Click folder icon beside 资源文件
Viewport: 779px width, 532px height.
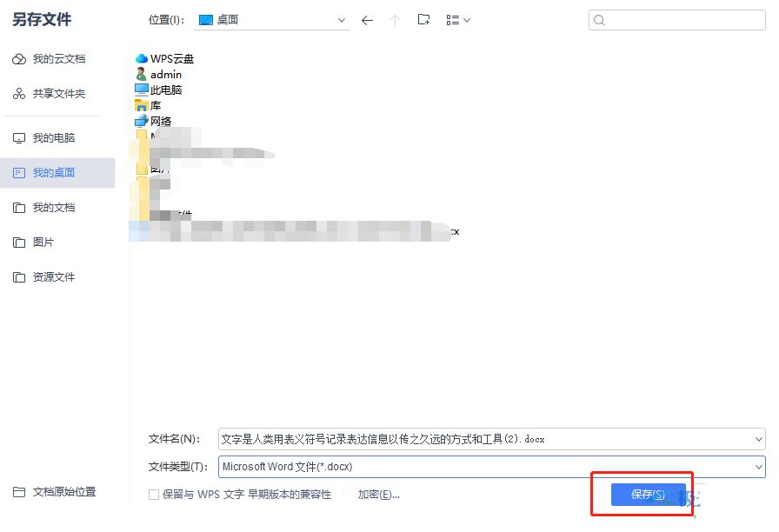point(19,277)
